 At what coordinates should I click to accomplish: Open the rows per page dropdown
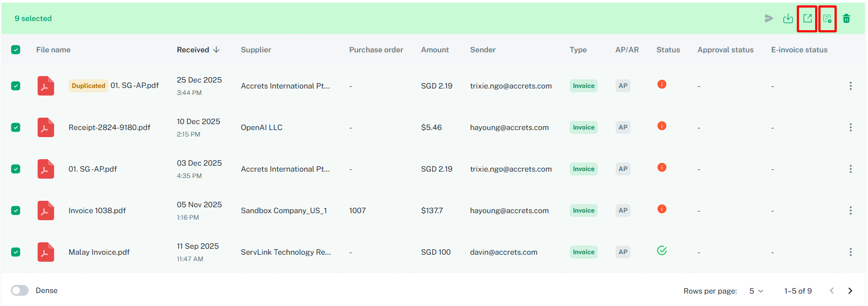tap(756, 291)
